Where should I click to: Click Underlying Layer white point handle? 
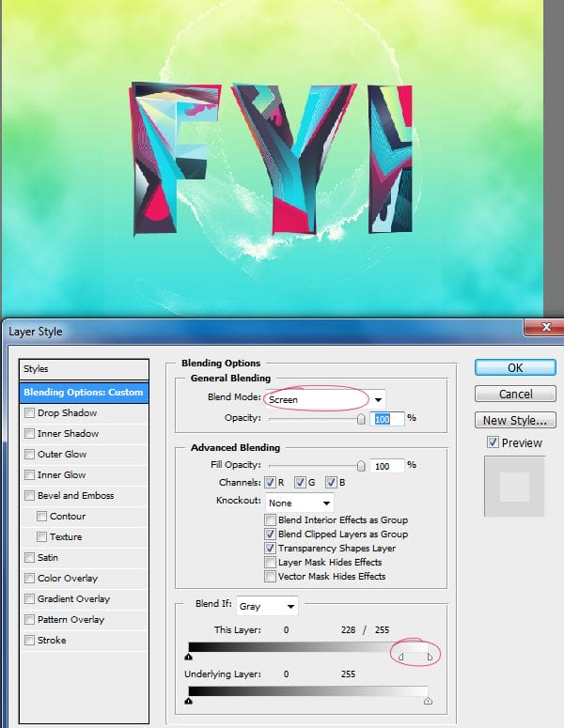[428, 701]
